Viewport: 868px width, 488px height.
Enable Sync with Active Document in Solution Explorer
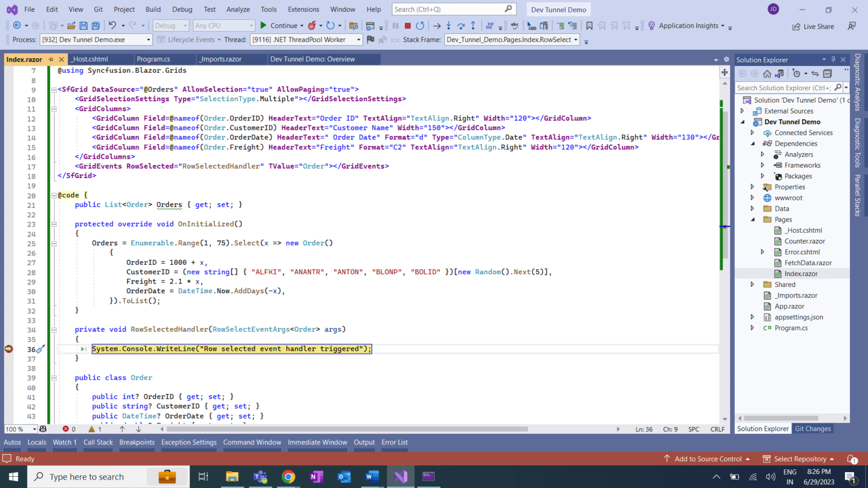tap(814, 73)
